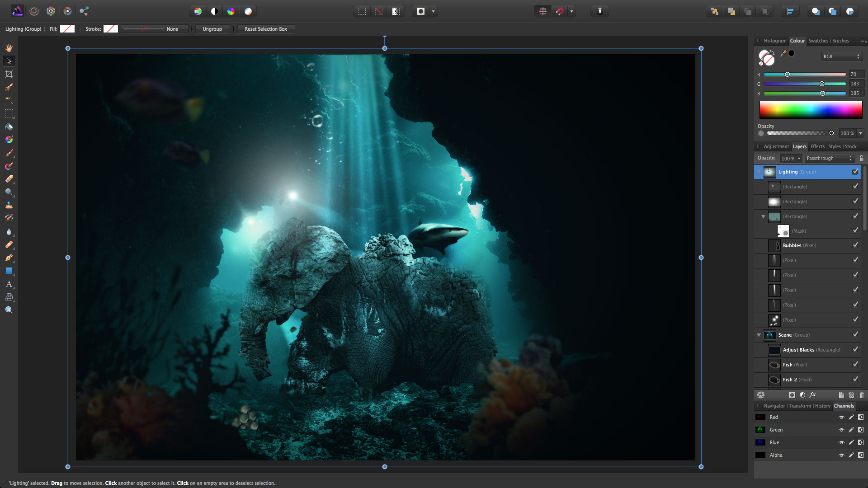This screenshot has height=488, width=868.
Task: Select the Selection Brush tool
Action: [9, 87]
